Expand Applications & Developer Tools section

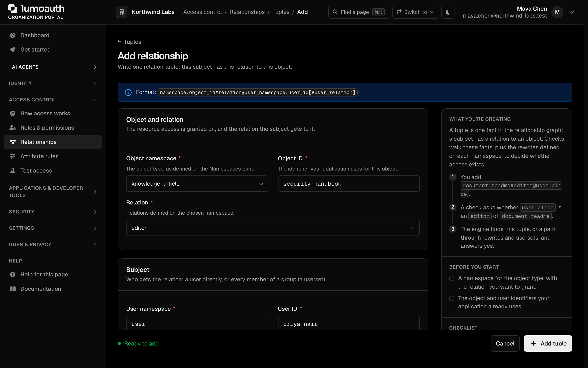click(53, 192)
